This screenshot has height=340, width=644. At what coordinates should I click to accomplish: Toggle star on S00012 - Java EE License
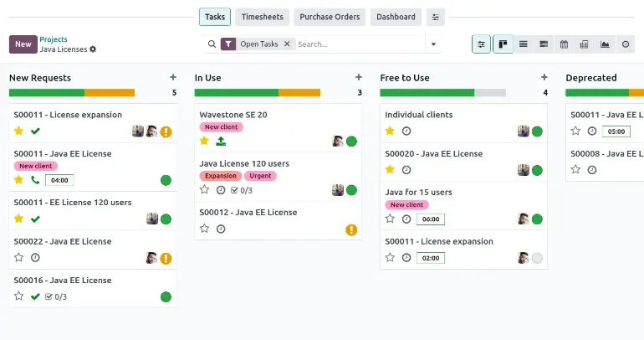click(x=204, y=229)
